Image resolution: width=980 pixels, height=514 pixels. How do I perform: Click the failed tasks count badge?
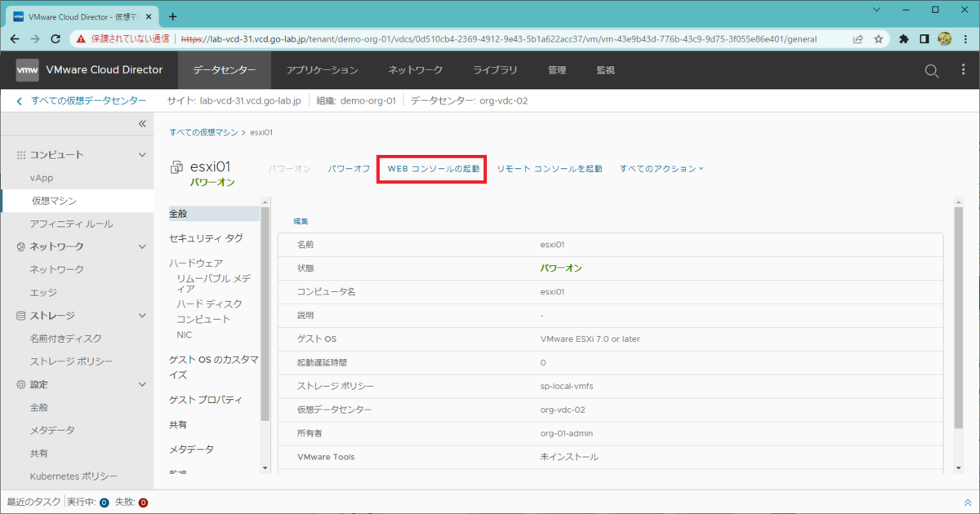[x=143, y=503]
